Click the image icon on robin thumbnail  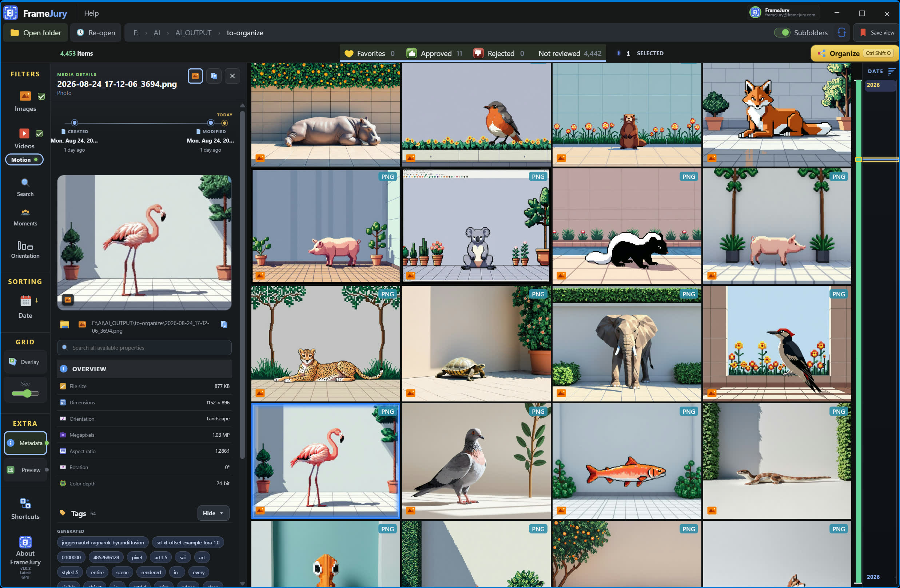(410, 158)
